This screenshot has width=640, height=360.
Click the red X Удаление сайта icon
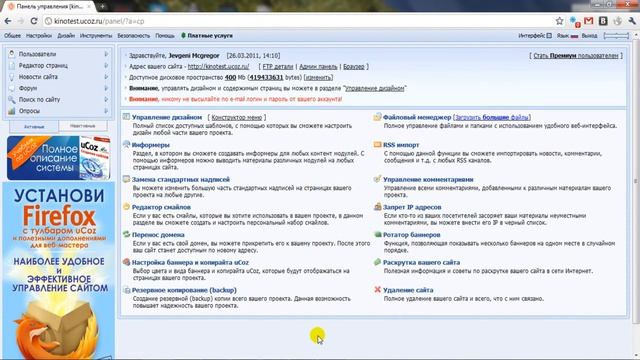[x=377, y=289]
